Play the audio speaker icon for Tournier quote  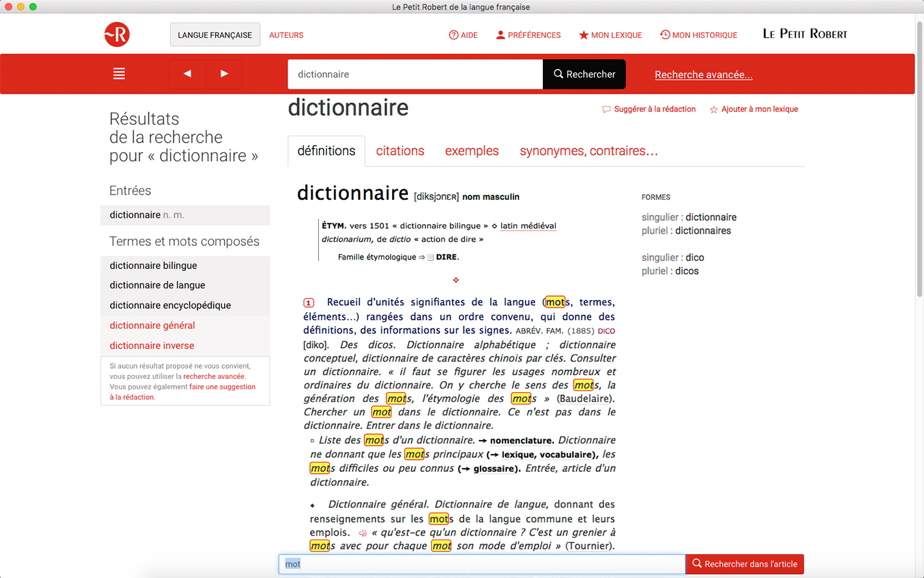[363, 533]
